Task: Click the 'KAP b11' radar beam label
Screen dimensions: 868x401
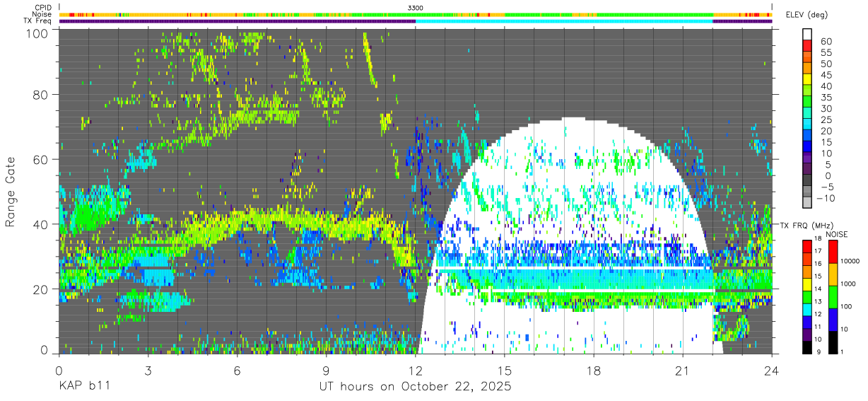Action: tap(84, 388)
